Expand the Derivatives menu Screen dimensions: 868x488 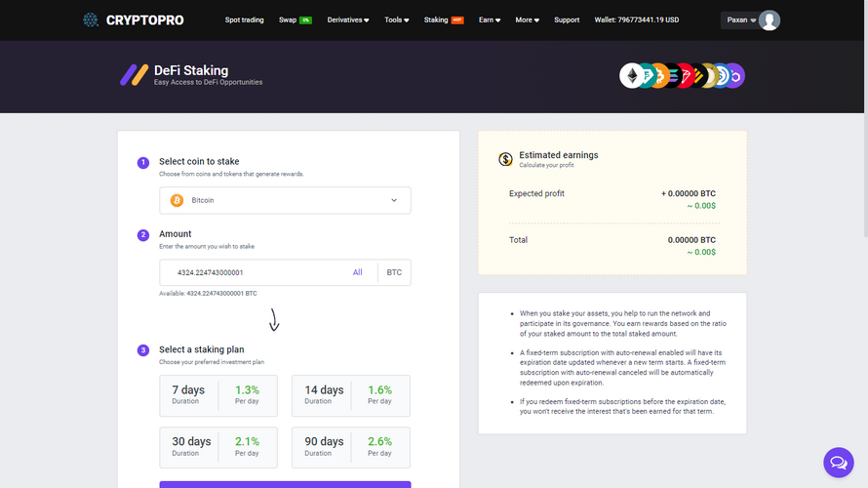347,20
